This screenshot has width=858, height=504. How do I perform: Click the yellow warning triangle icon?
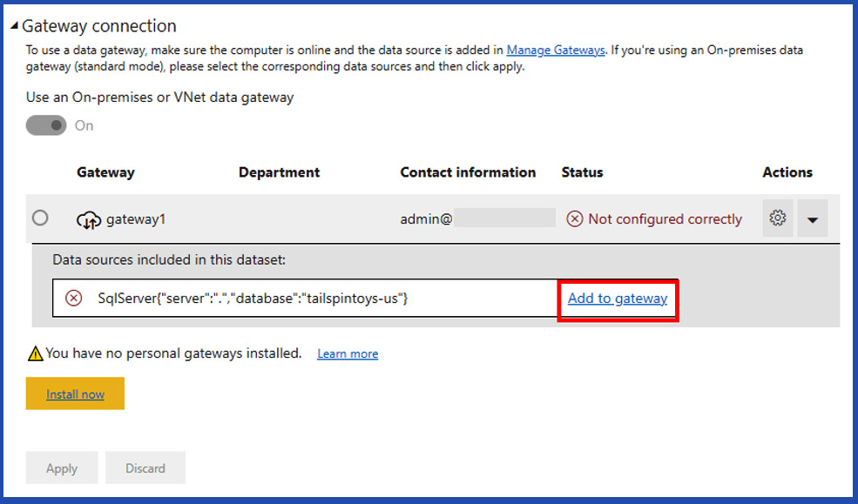click(x=35, y=353)
